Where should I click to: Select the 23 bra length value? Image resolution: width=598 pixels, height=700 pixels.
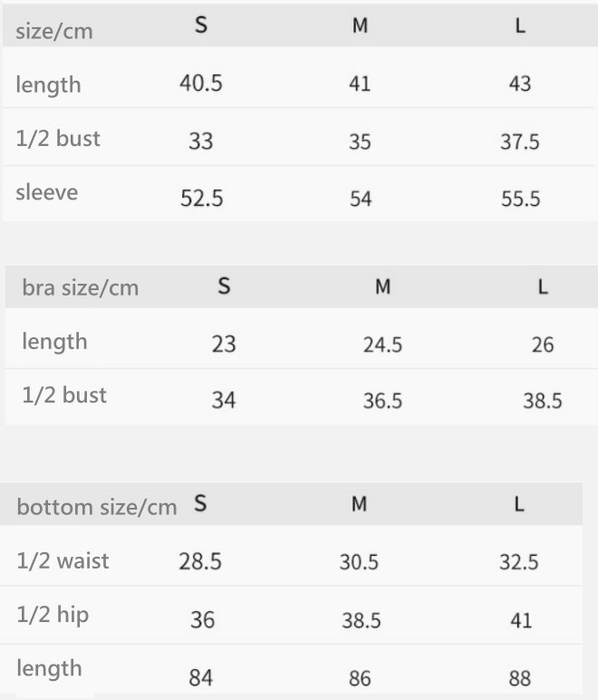pyautogui.click(x=224, y=345)
